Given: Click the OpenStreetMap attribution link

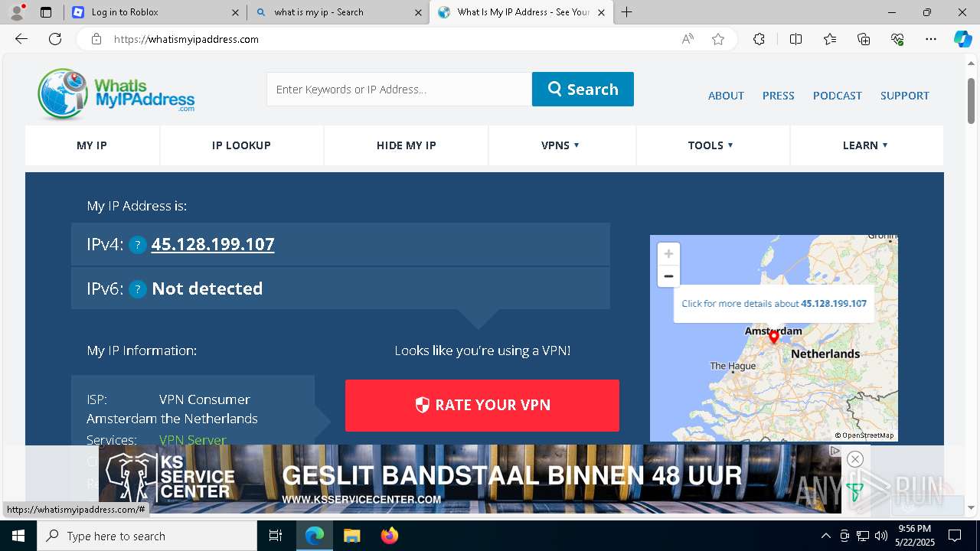Looking at the screenshot, I should [867, 435].
